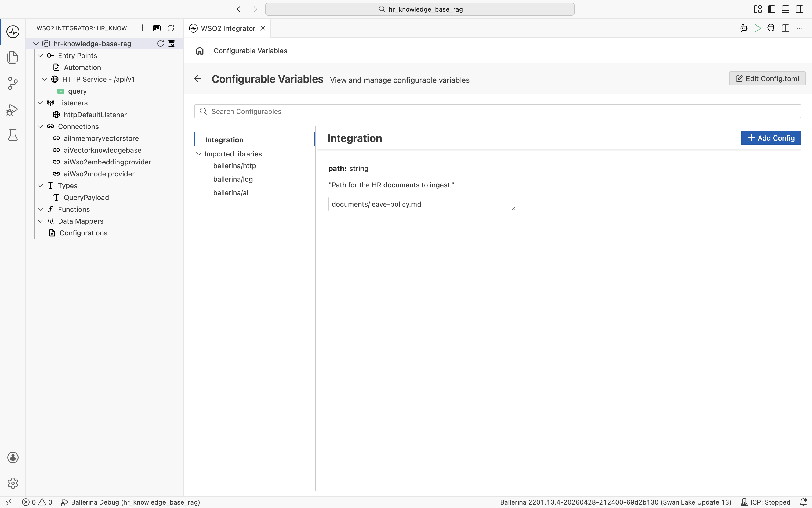
Task: Click the hr_knowledge_base_rag command search bar
Action: pos(420,9)
